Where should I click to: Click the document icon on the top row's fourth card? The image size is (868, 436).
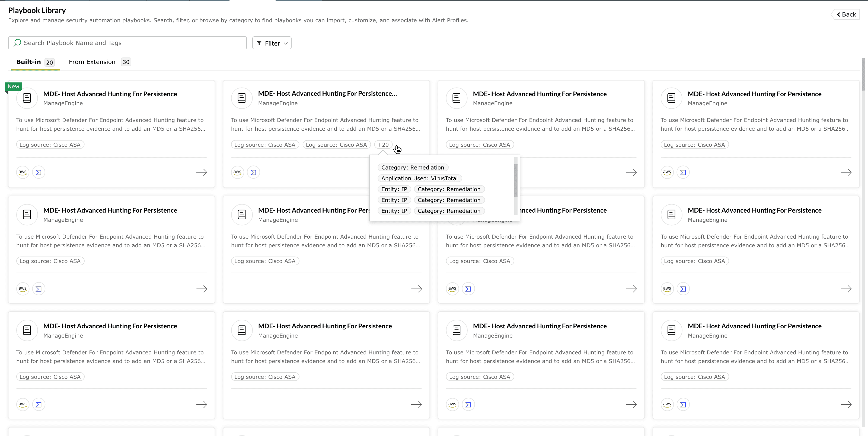(671, 98)
